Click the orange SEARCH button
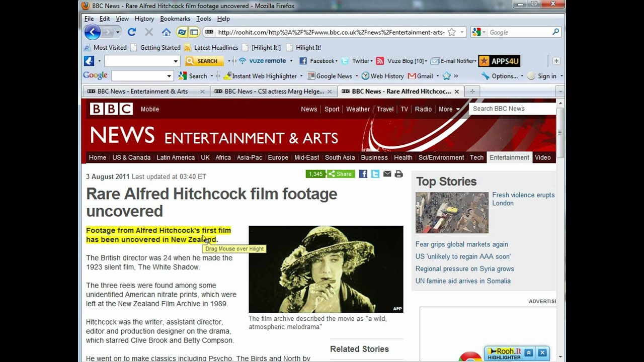644x362 pixels. click(x=204, y=61)
